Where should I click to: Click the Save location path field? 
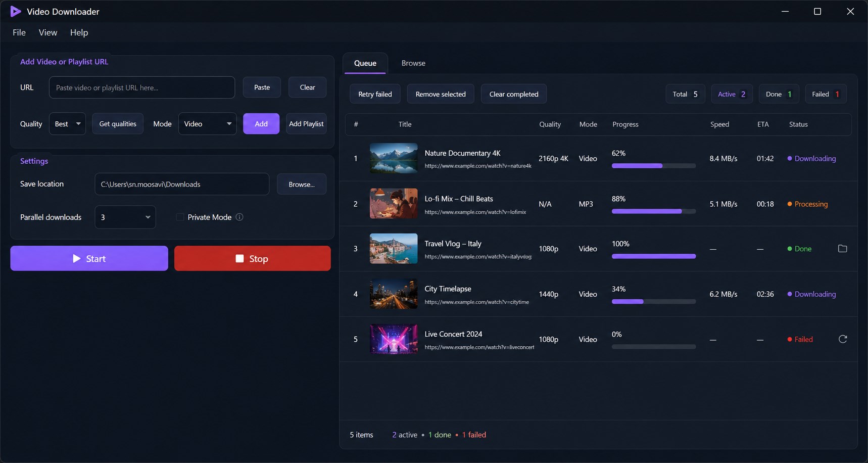pos(182,184)
